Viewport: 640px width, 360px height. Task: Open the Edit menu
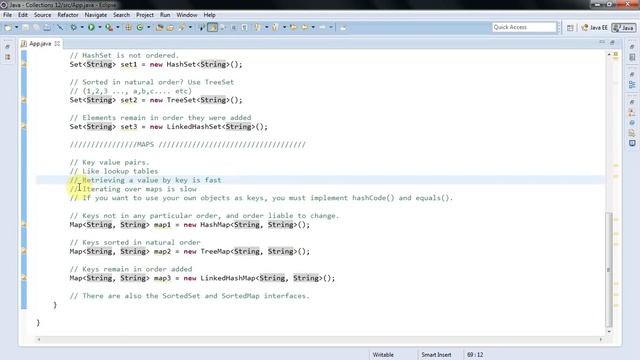tap(22, 15)
